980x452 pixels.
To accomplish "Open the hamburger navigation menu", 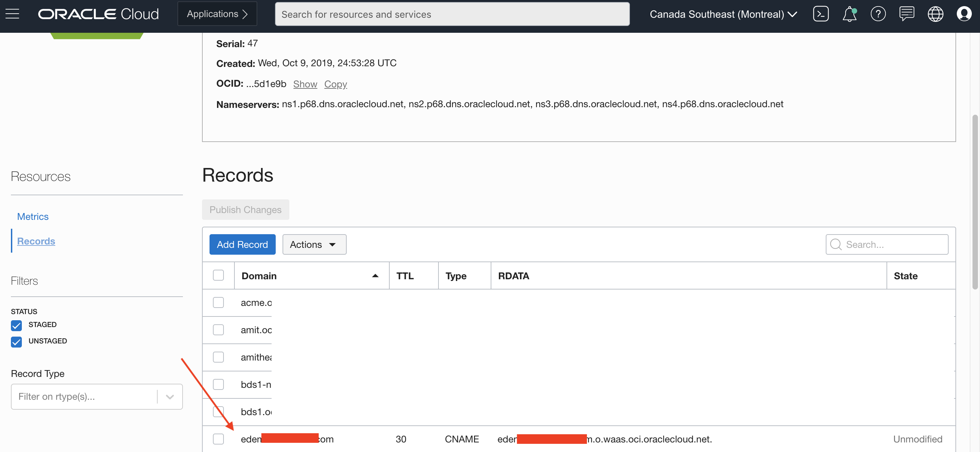I will pos(12,14).
